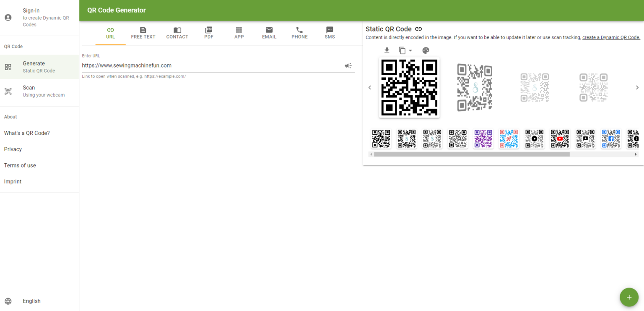
Task: Click the right chevron to view more QR styles
Action: [x=637, y=87]
